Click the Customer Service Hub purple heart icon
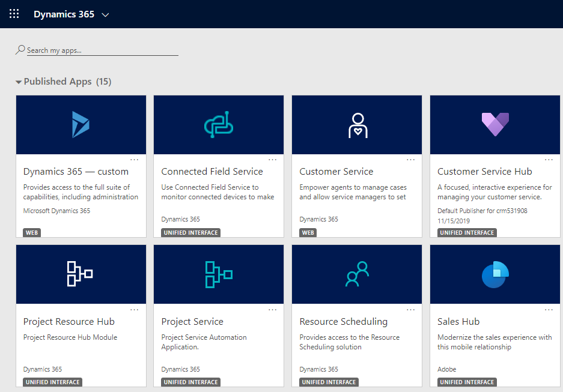Viewport: 563px width, 392px height. tap(495, 124)
